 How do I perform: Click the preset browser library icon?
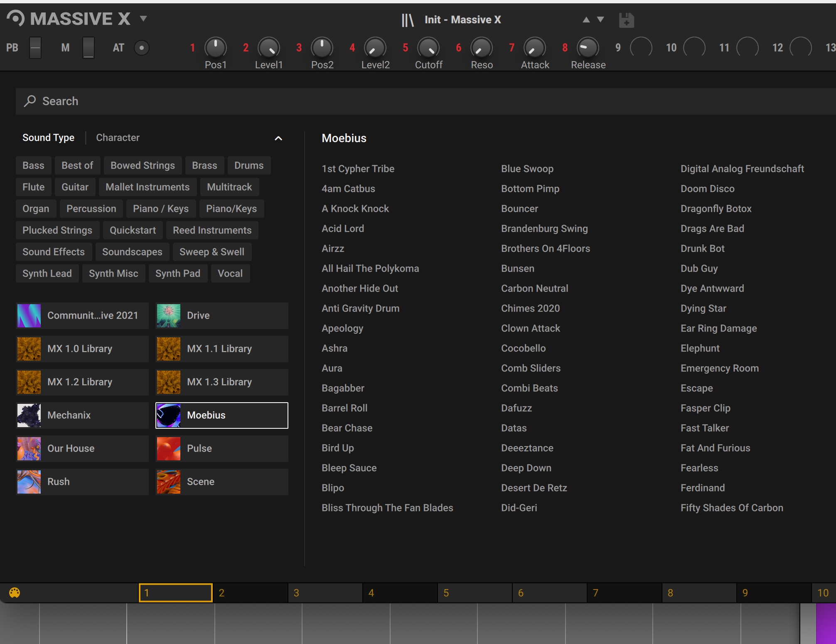coord(408,20)
